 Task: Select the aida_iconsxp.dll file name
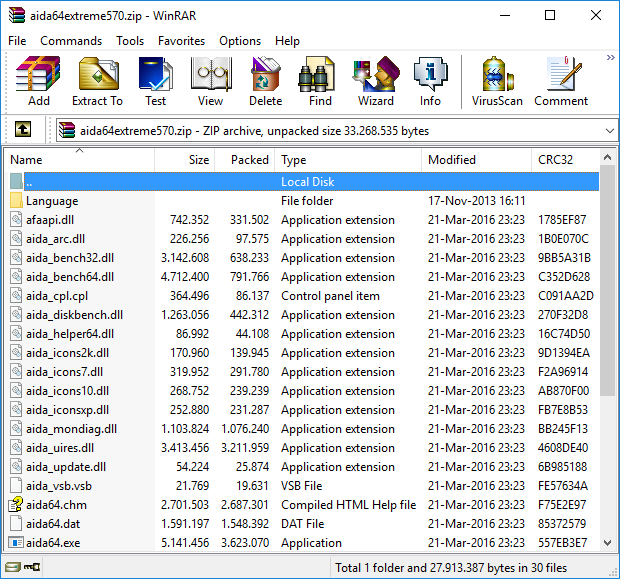point(68,410)
